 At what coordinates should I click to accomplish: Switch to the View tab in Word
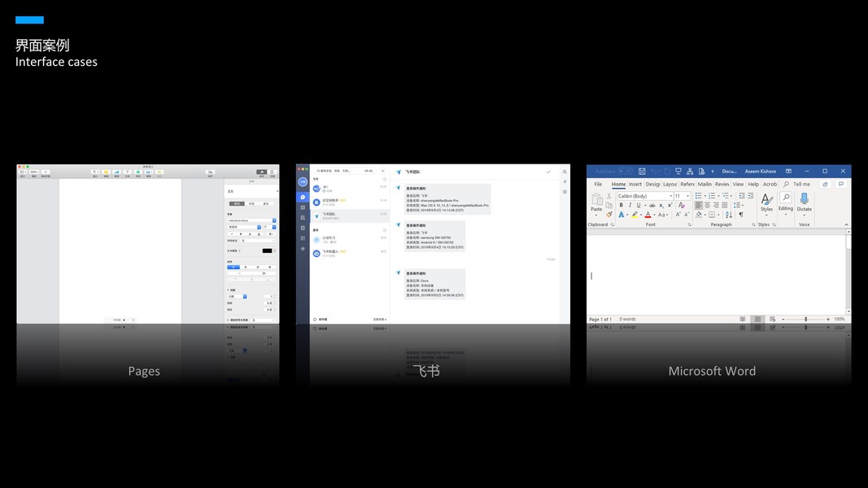click(738, 185)
